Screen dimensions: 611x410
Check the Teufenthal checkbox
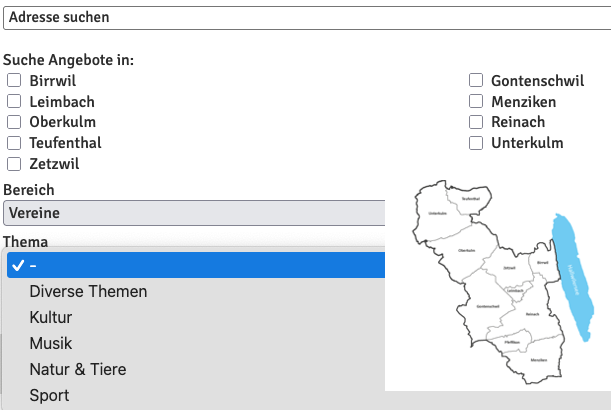coord(14,143)
